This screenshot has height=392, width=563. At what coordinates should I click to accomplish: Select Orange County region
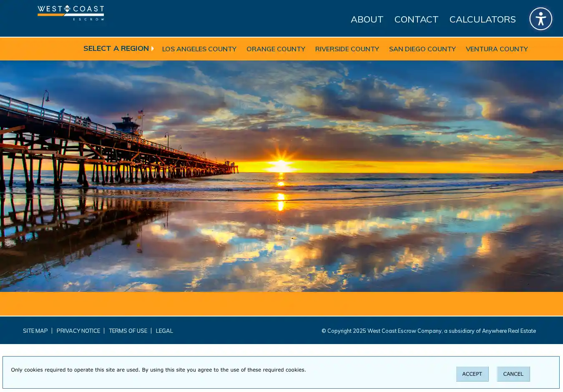(x=276, y=49)
